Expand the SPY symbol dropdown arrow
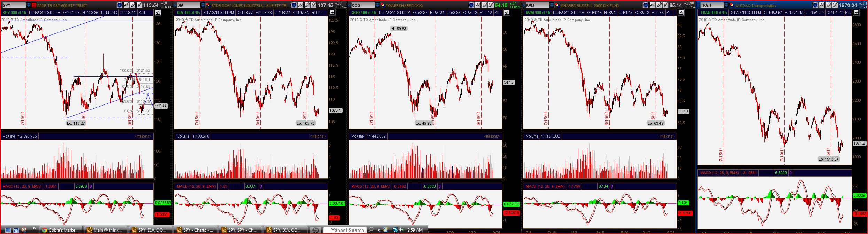 (29, 5)
